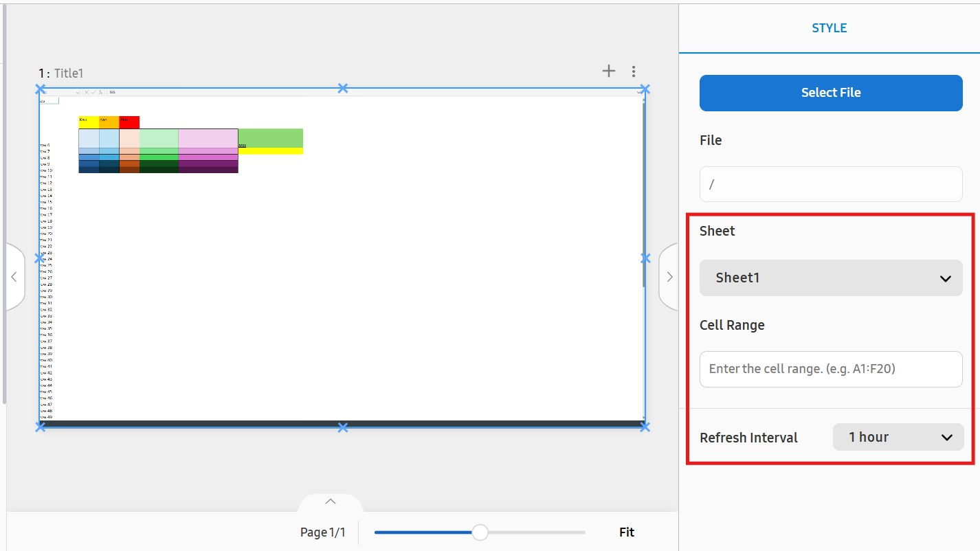Click the left-middle resize handle of the widget
This screenshot has width=980, height=551.
click(41, 258)
